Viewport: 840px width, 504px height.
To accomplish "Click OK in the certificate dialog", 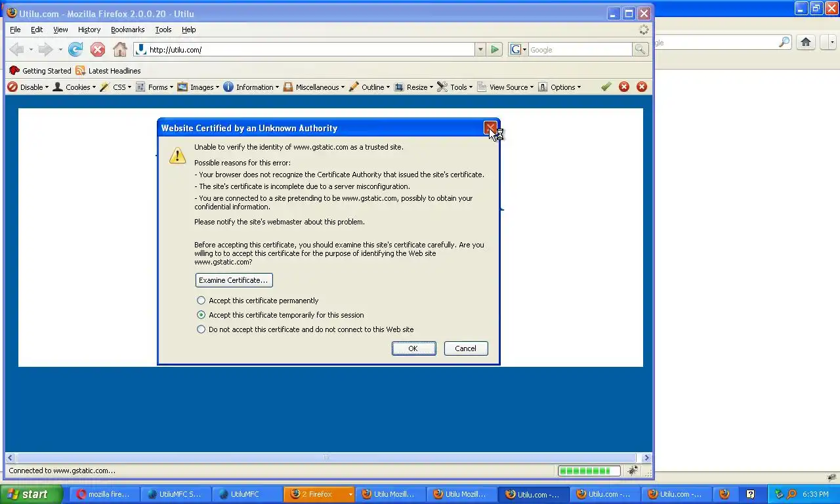I will (413, 348).
